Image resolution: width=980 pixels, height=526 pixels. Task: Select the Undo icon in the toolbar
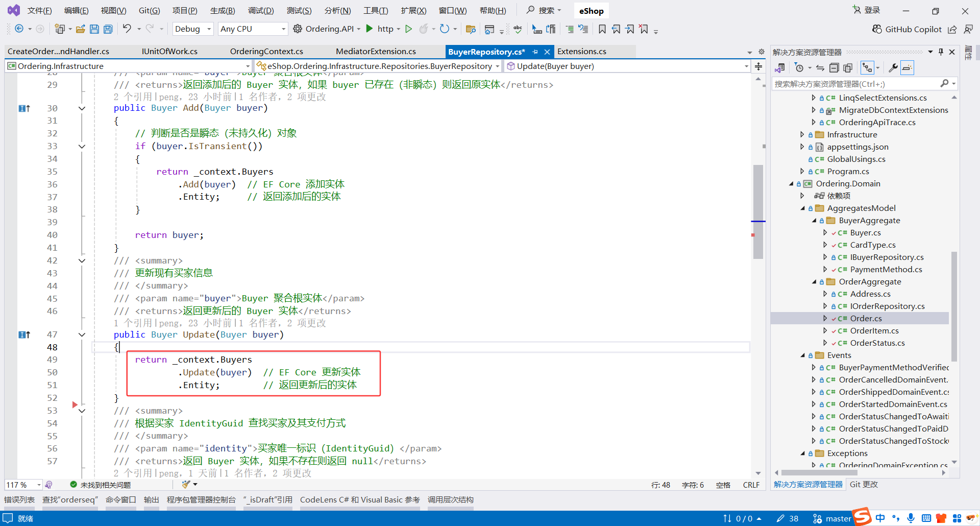tap(128, 29)
